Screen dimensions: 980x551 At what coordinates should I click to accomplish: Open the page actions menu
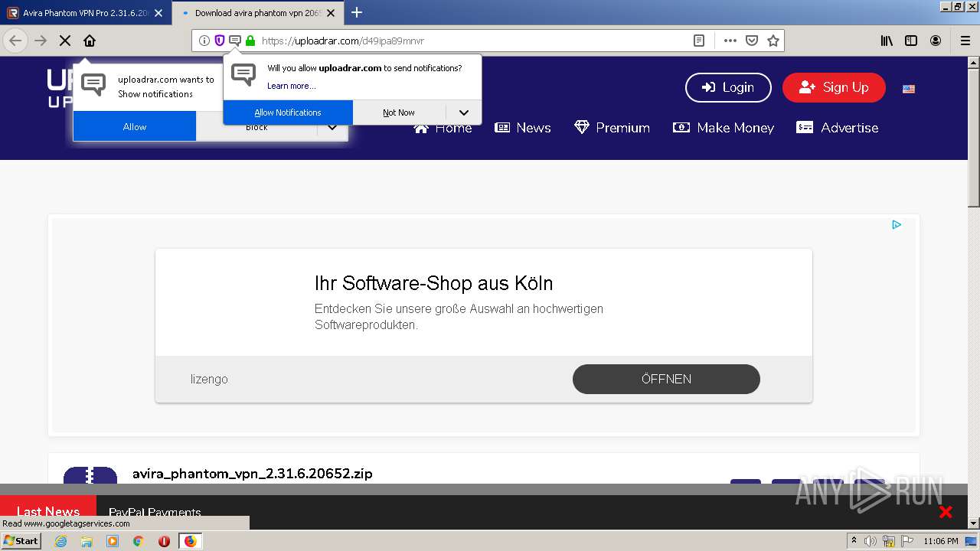point(730,41)
